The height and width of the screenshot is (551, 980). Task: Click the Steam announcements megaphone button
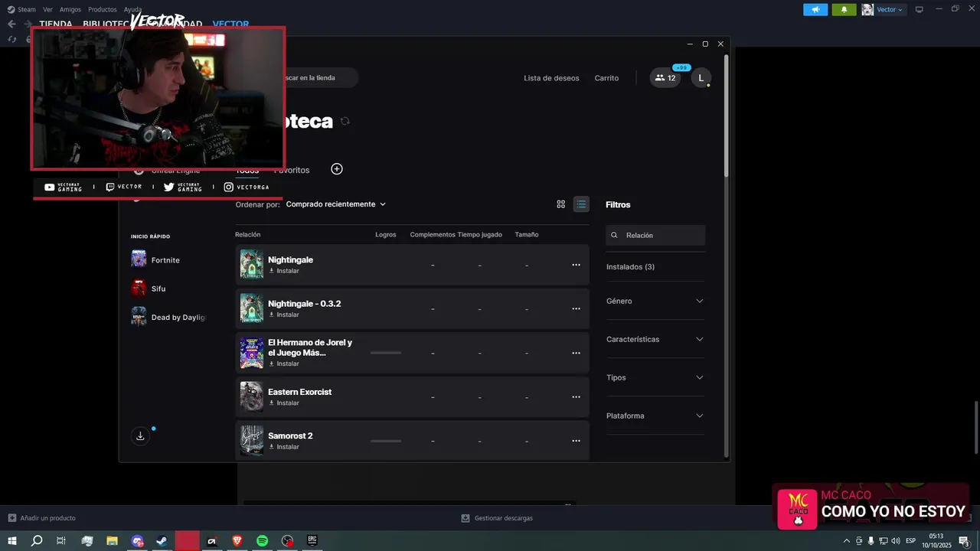click(815, 9)
